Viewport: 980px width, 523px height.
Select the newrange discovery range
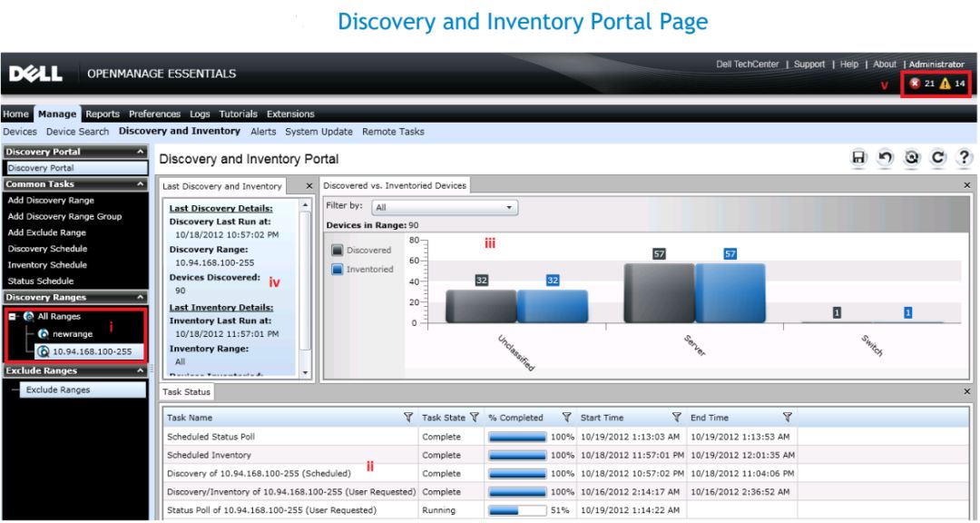pos(73,334)
